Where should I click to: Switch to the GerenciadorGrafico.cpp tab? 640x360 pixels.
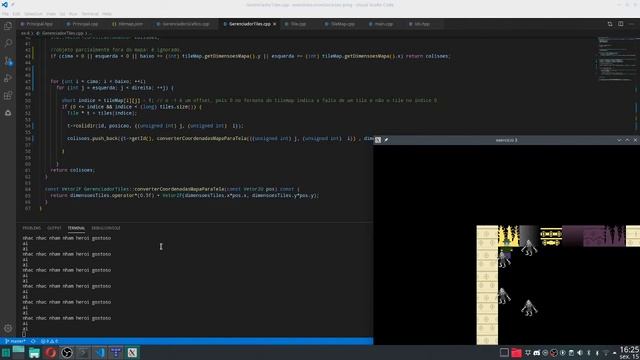[183, 24]
